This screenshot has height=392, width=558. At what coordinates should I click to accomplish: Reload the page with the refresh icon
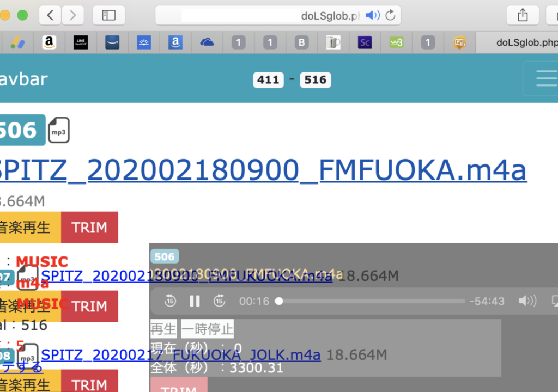pos(390,15)
